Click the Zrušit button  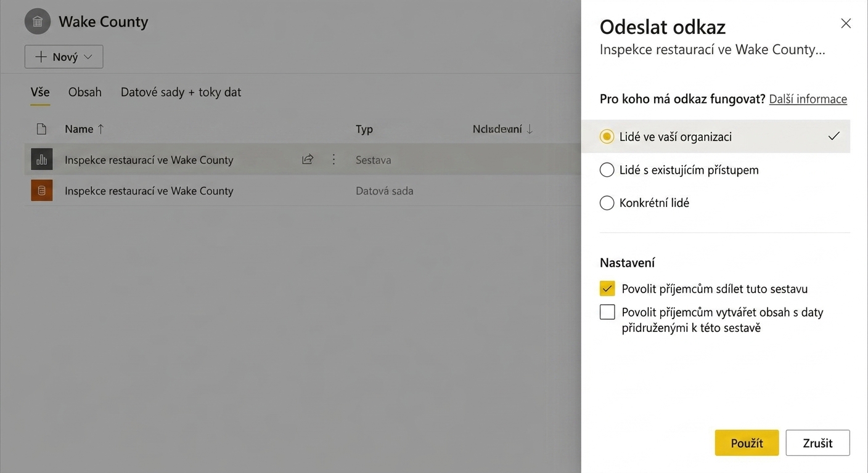click(817, 443)
